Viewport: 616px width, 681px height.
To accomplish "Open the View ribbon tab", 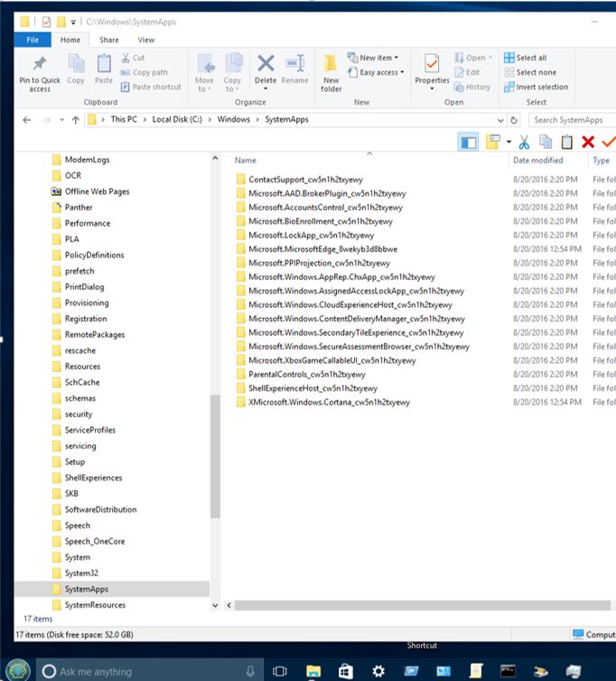I will [x=145, y=40].
